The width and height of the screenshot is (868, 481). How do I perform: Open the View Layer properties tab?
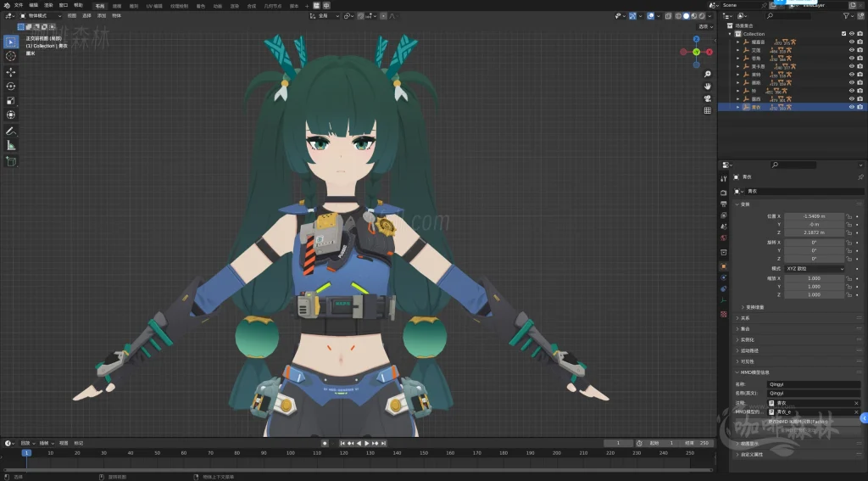tap(724, 215)
